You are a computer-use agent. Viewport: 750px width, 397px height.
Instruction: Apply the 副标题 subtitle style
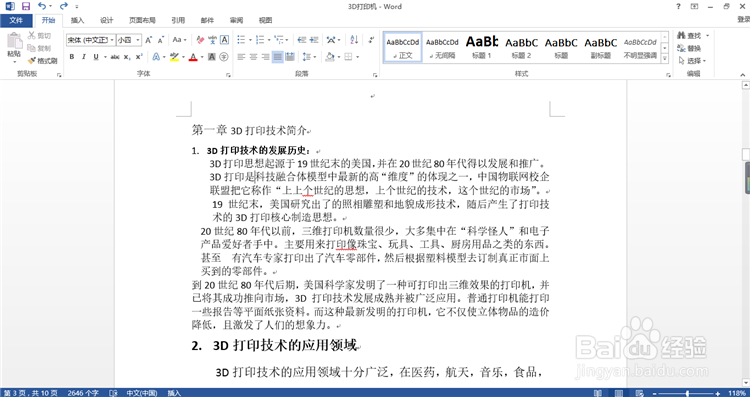point(601,47)
